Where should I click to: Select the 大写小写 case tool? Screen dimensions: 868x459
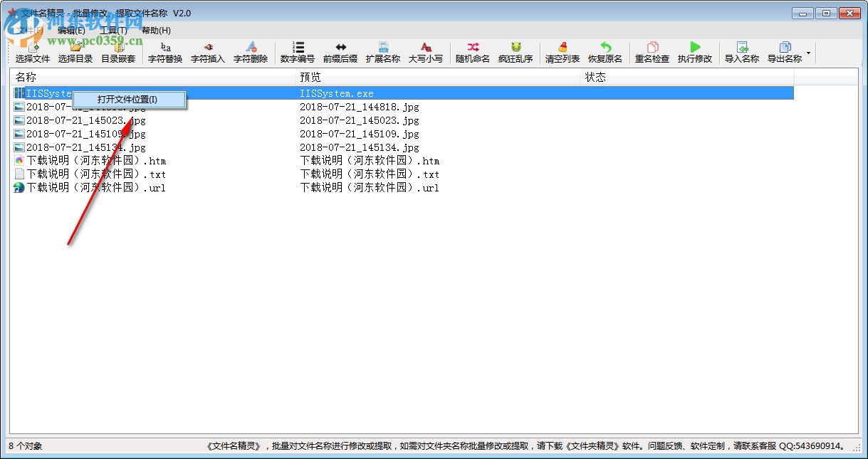tap(426, 53)
